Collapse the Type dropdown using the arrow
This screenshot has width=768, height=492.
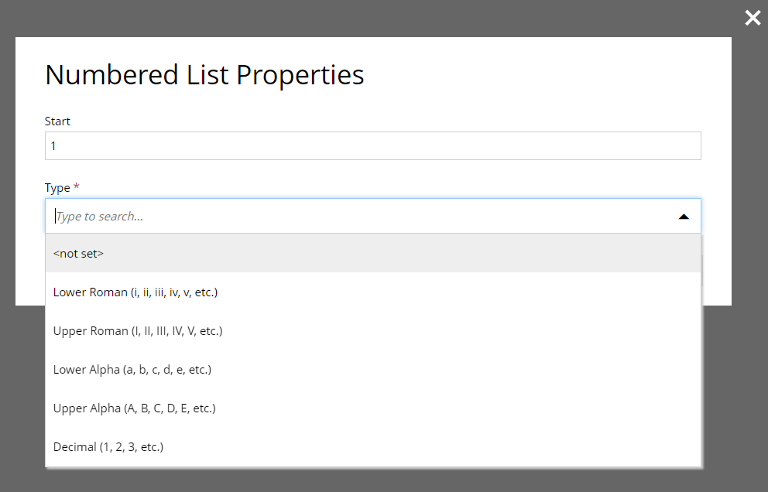pos(683,217)
